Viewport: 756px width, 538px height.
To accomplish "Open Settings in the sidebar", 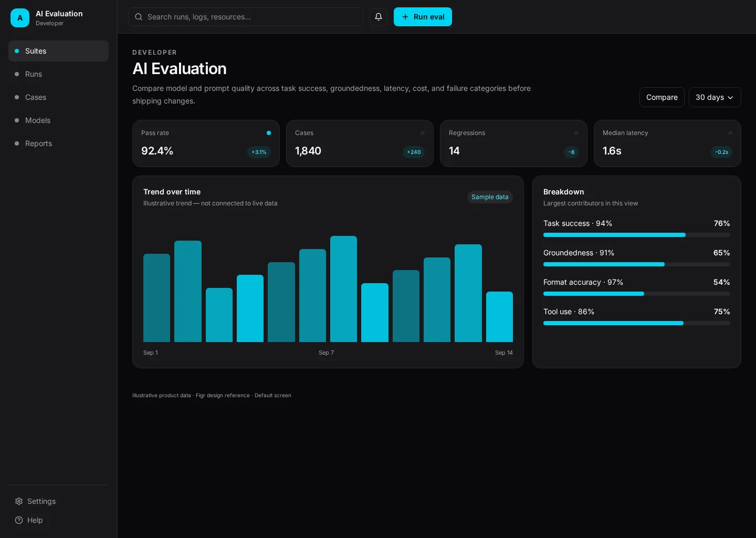I will point(58,501).
